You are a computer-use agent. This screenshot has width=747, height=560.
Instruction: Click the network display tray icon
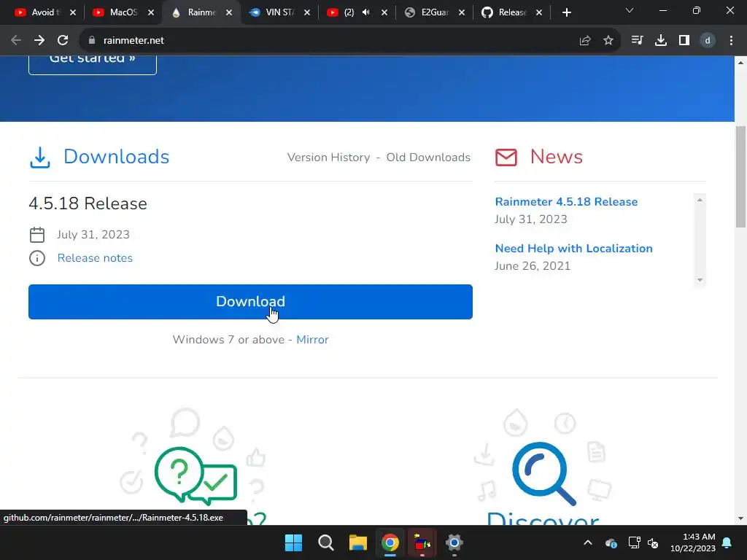634,542
